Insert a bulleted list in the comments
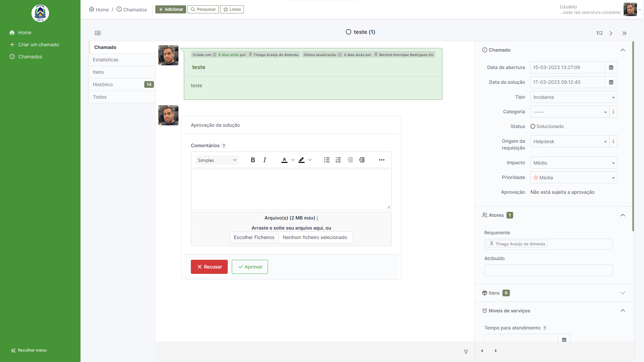 coord(327,160)
